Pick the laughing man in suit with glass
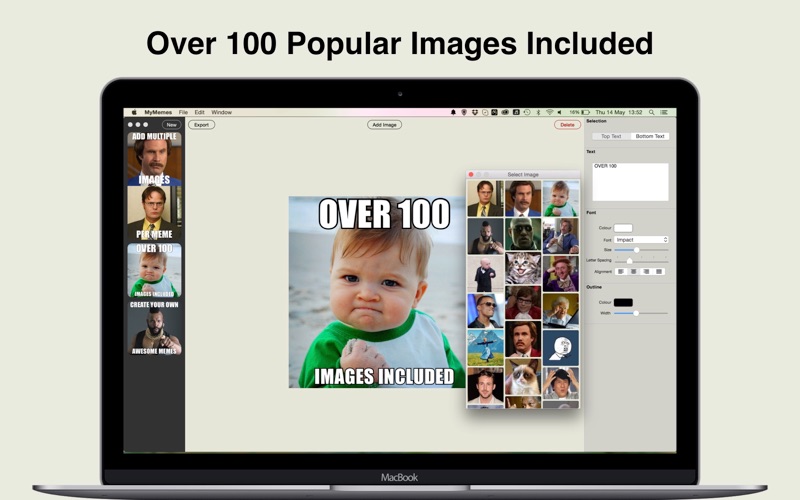 561,236
